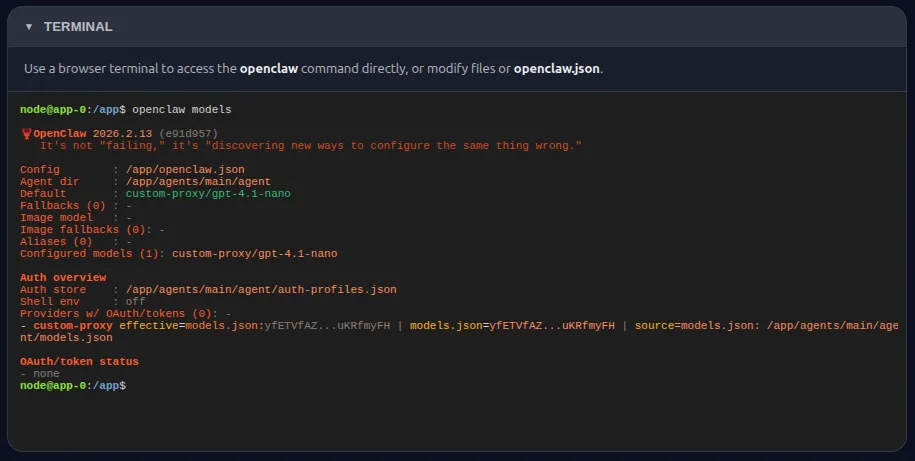Click the 'OAuth/token status' heading
This screenshot has width=915, height=461.
(x=79, y=362)
